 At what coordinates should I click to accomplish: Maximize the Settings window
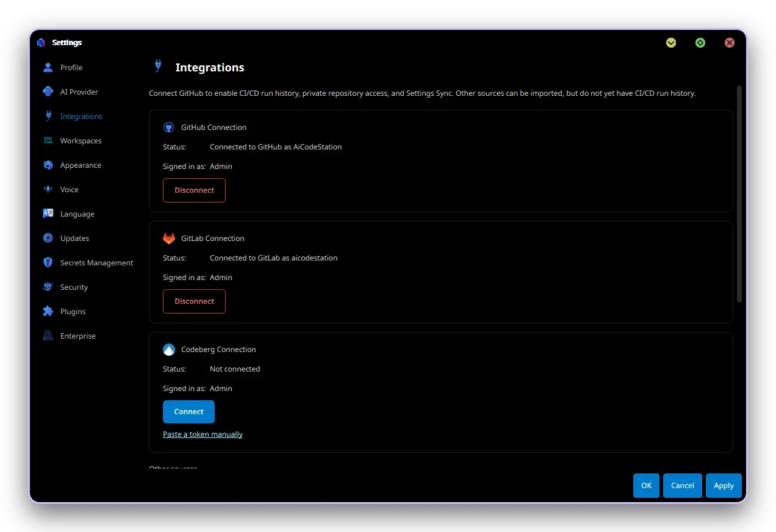(x=700, y=43)
